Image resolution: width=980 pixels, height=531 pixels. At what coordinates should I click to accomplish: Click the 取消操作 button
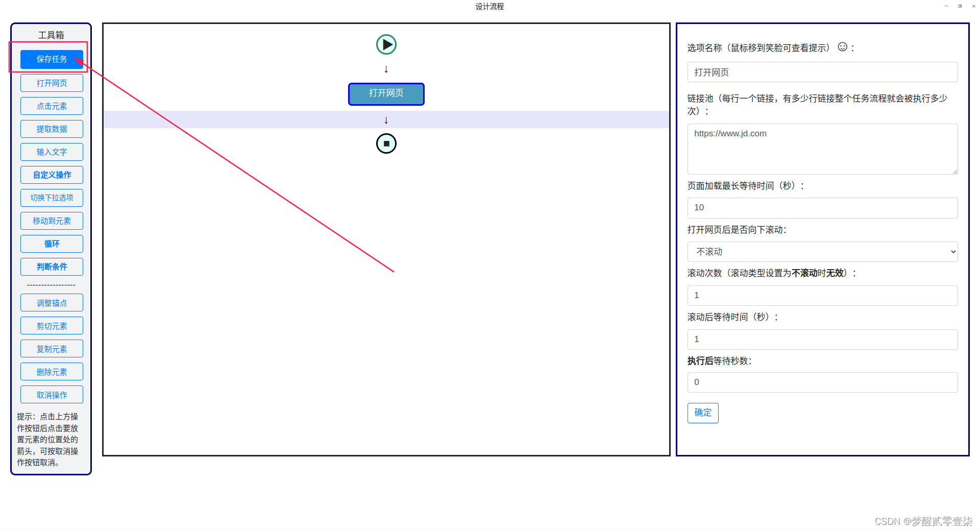pyautogui.click(x=52, y=395)
